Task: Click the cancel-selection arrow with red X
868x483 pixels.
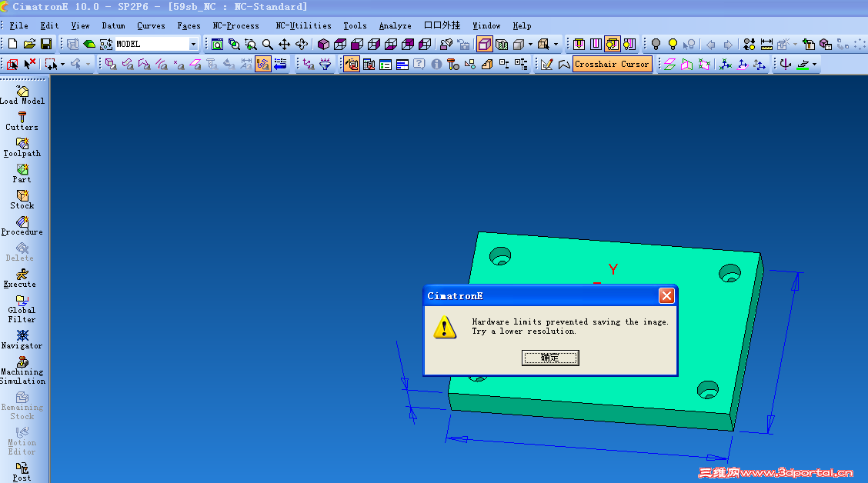Action: click(x=29, y=64)
